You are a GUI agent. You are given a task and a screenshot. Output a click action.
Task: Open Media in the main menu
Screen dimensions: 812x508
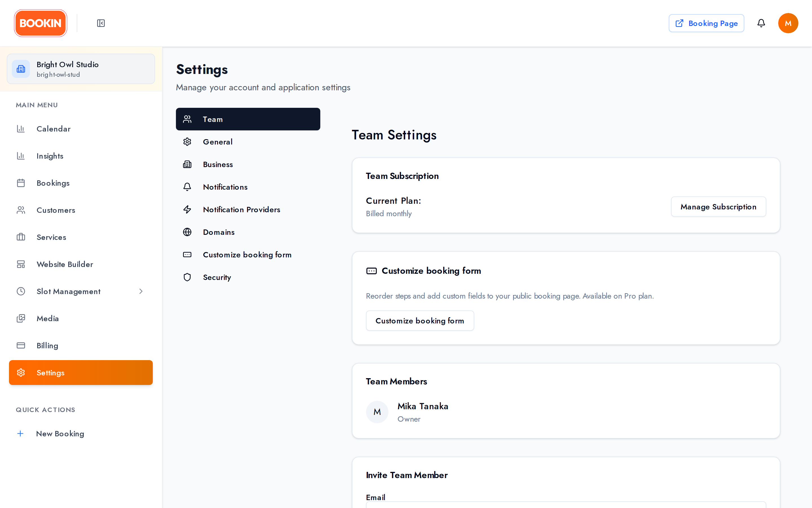click(x=81, y=319)
